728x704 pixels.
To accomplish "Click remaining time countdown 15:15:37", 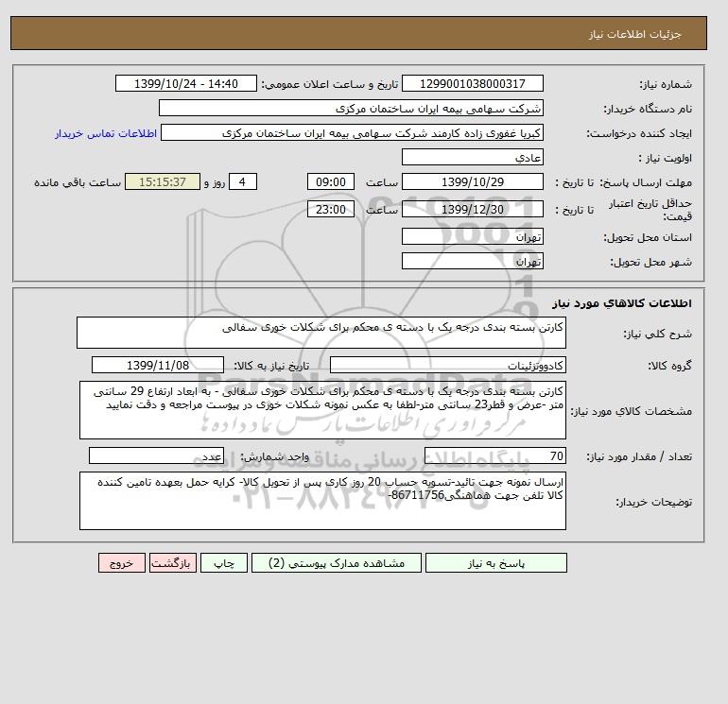I will (163, 182).
